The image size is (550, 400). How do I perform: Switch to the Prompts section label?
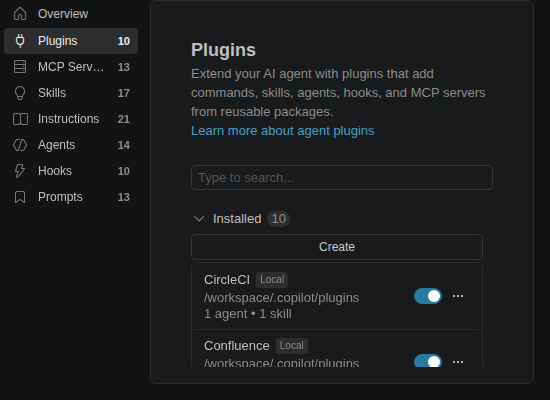tap(60, 197)
